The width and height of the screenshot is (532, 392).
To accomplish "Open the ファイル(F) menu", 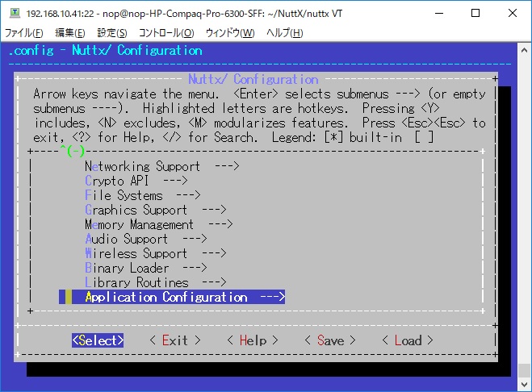I will pos(23,33).
